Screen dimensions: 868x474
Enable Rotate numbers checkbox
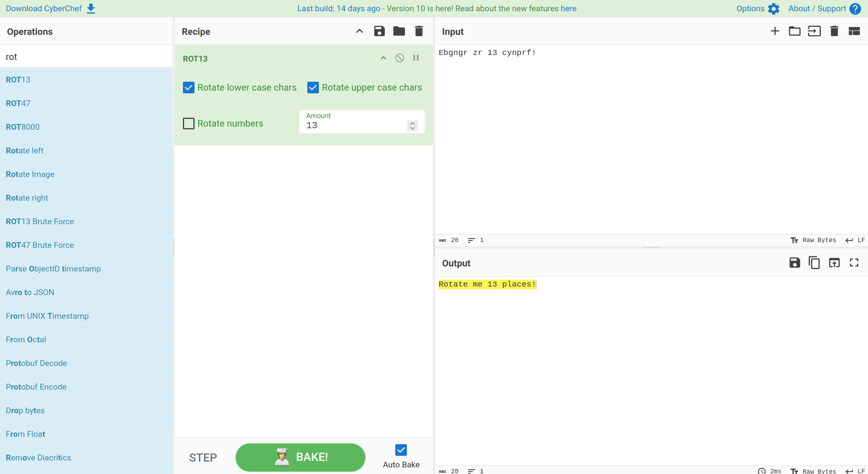(x=189, y=124)
